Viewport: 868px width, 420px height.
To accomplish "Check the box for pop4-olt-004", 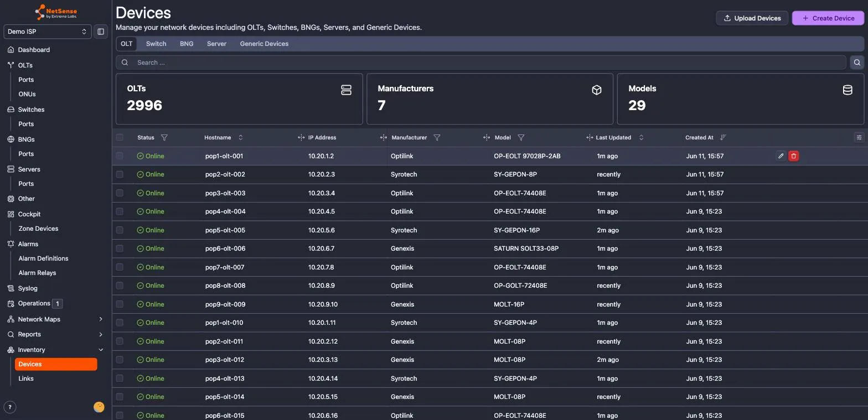I will pyautogui.click(x=120, y=211).
